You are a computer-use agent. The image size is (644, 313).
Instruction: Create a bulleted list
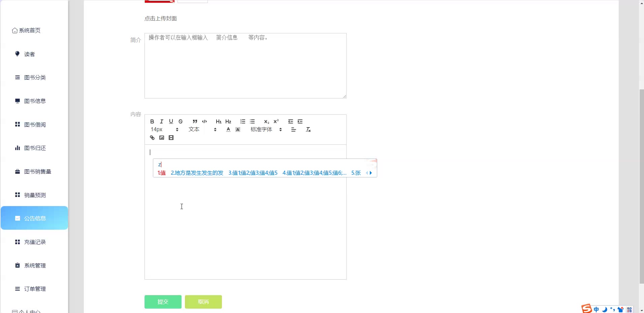(252, 121)
